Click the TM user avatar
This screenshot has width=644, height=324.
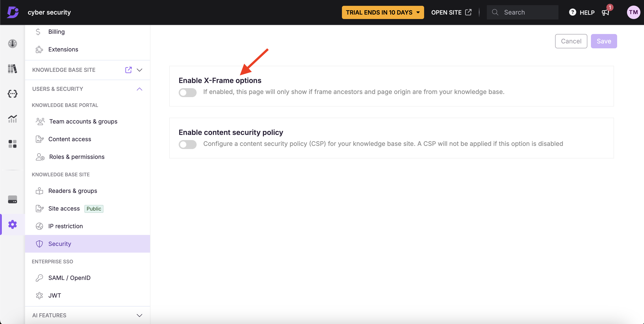[x=633, y=13]
